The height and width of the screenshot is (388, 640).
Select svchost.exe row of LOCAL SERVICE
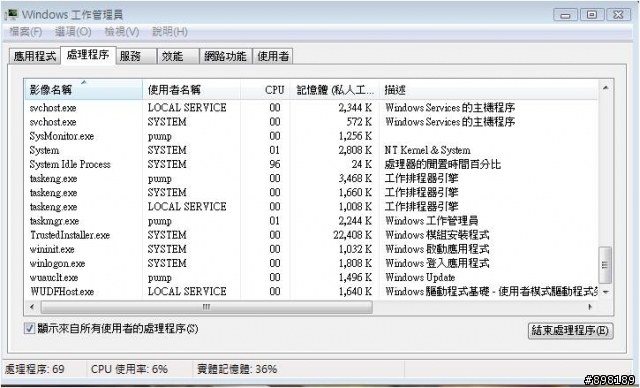pos(311,108)
